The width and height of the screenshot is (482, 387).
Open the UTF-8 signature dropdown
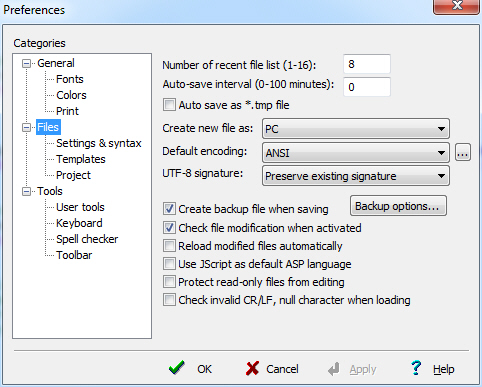[356, 176]
